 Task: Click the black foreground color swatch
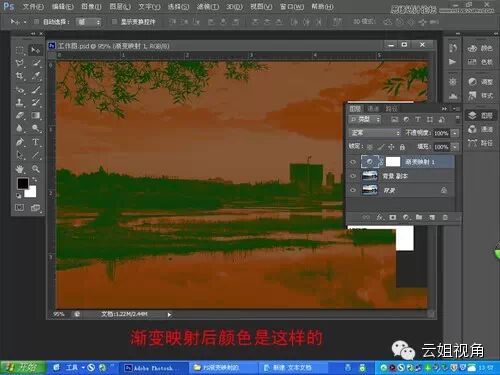click(23, 183)
